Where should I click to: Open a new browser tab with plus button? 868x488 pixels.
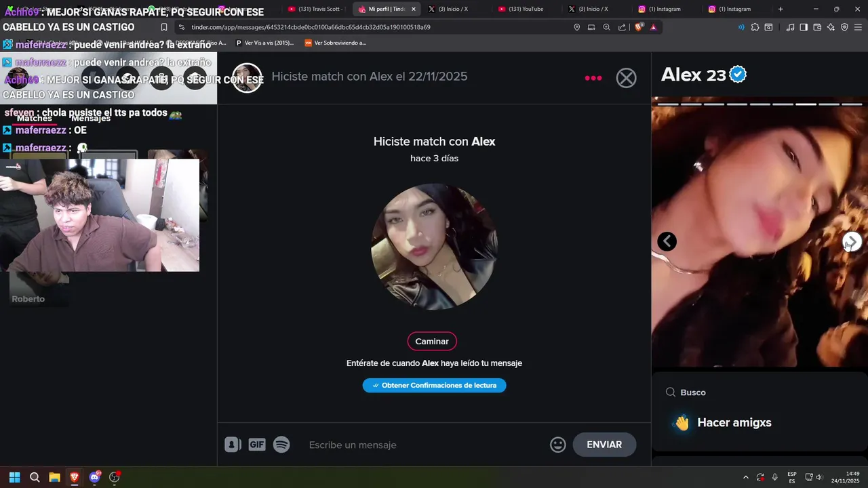(x=781, y=9)
